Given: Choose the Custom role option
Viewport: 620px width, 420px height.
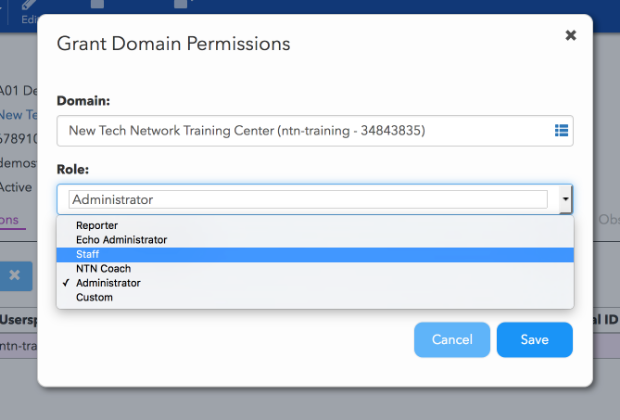Looking at the screenshot, I should (x=315, y=297).
